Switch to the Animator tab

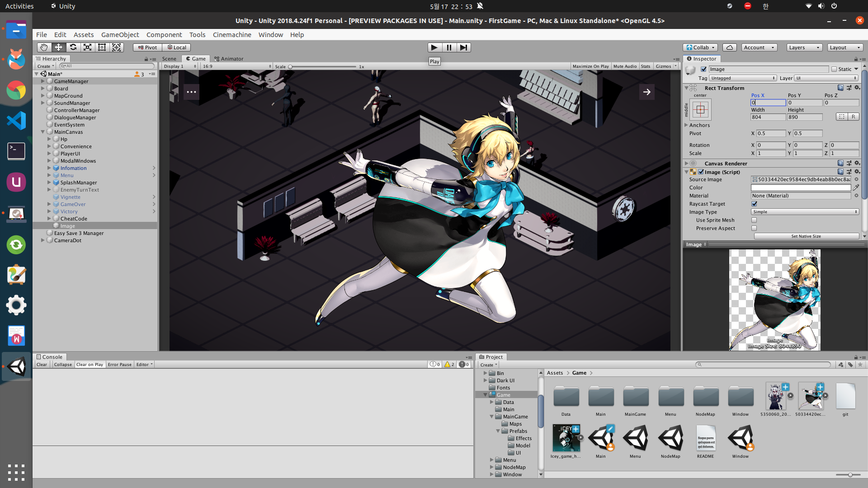point(229,59)
